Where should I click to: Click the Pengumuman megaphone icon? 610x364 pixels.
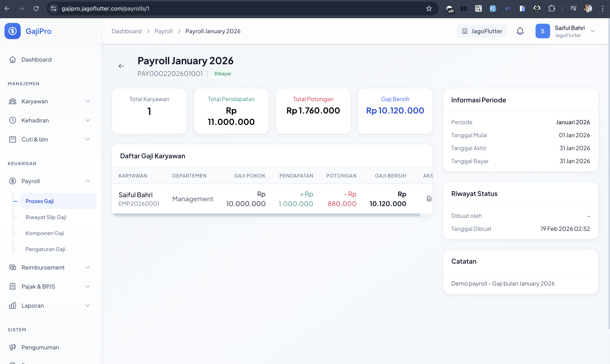pos(13,347)
